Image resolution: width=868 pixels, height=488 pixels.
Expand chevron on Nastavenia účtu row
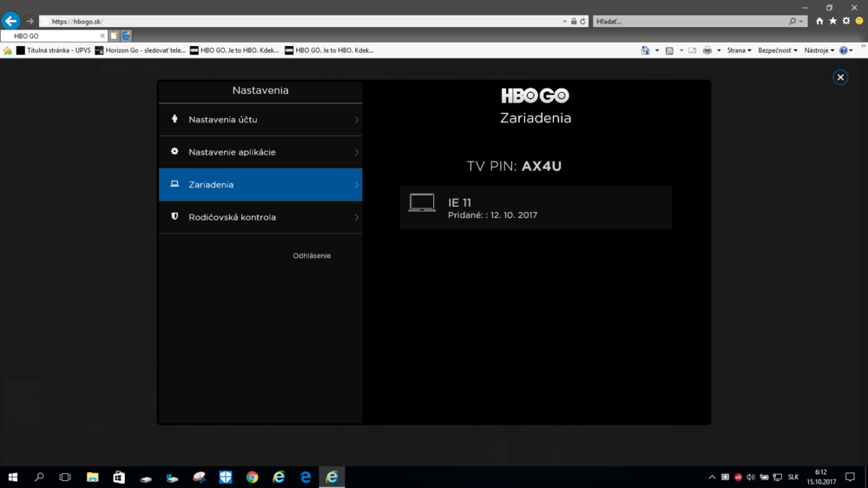[357, 120]
